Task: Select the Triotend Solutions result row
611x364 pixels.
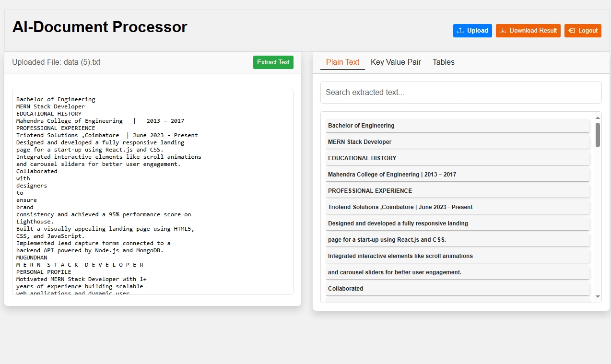Action: [457, 207]
